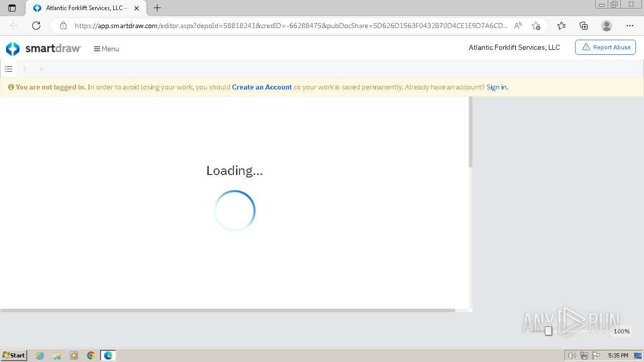644x362 pixels.
Task: Open the SmartDraw Menu
Action: tap(106, 49)
